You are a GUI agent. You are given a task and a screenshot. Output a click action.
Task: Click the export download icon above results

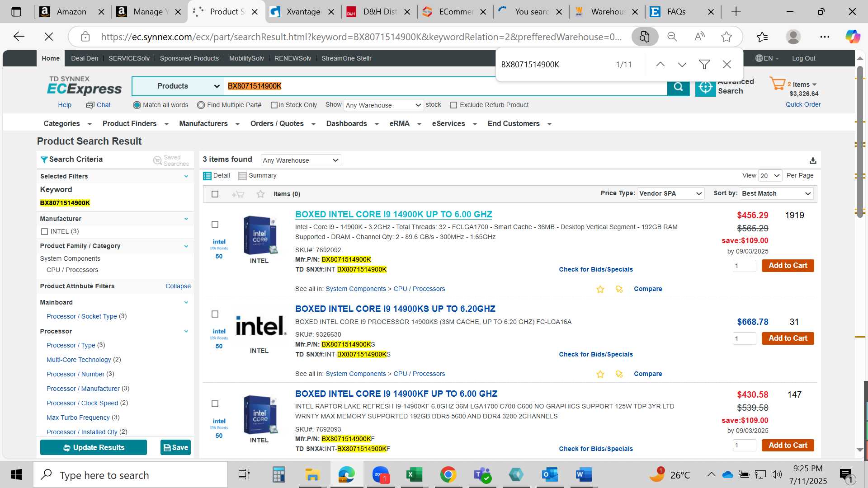[x=813, y=160]
